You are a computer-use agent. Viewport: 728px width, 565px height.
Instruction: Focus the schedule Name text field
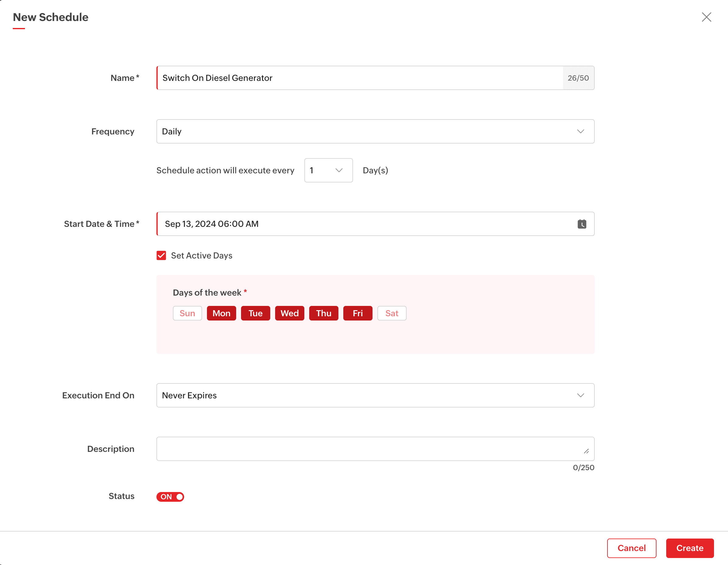pyautogui.click(x=360, y=78)
